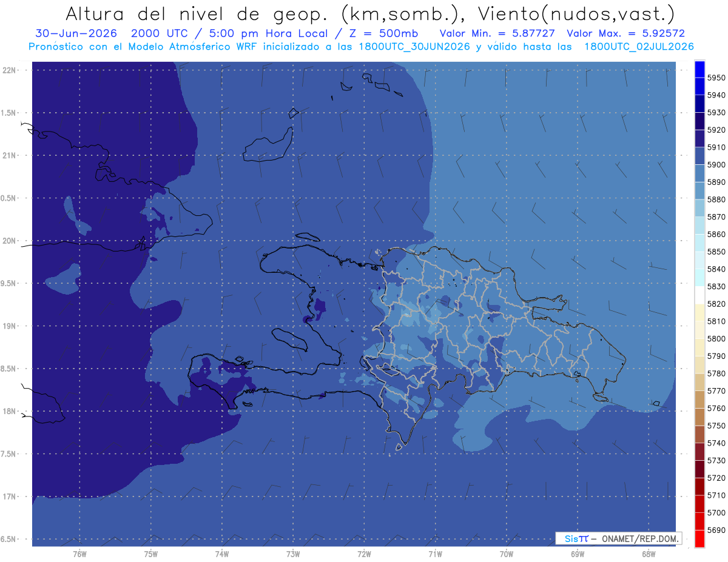728x562 pixels.
Task: Click the '73W' longitude label
Action: (293, 554)
